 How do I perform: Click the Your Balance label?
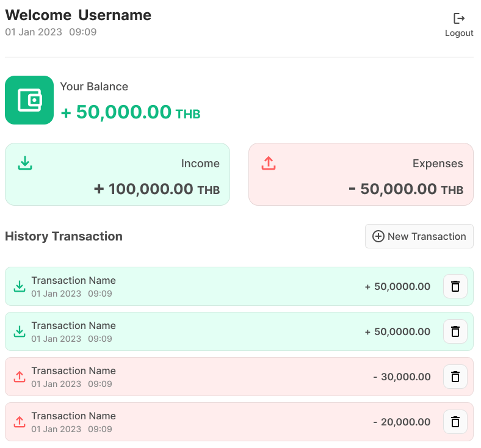[x=94, y=87]
